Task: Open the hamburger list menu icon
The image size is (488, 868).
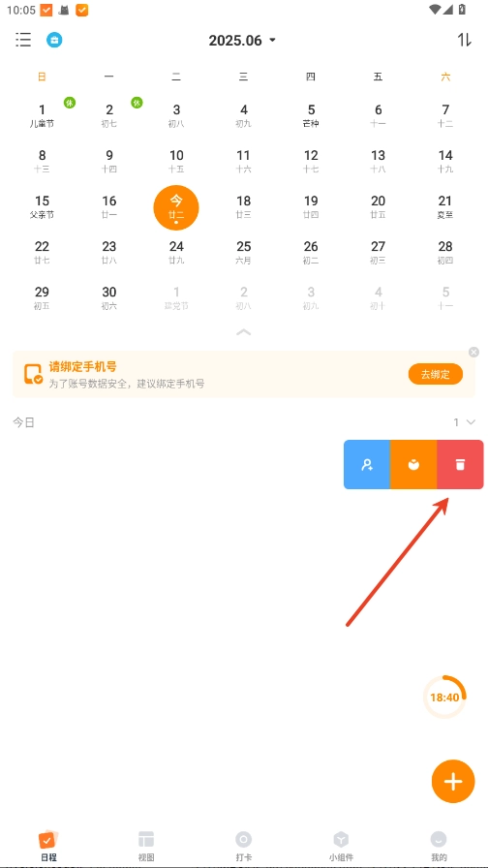Action: pos(23,40)
